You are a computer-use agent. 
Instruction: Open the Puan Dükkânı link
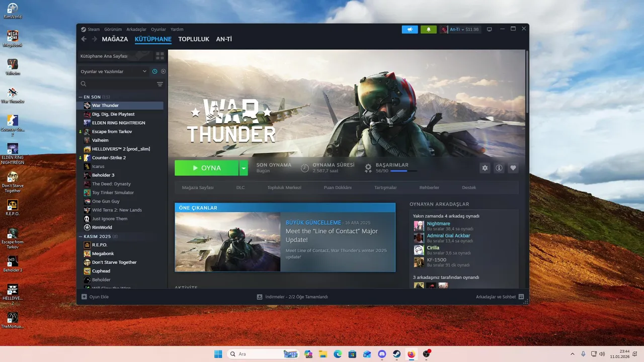pos(338,188)
